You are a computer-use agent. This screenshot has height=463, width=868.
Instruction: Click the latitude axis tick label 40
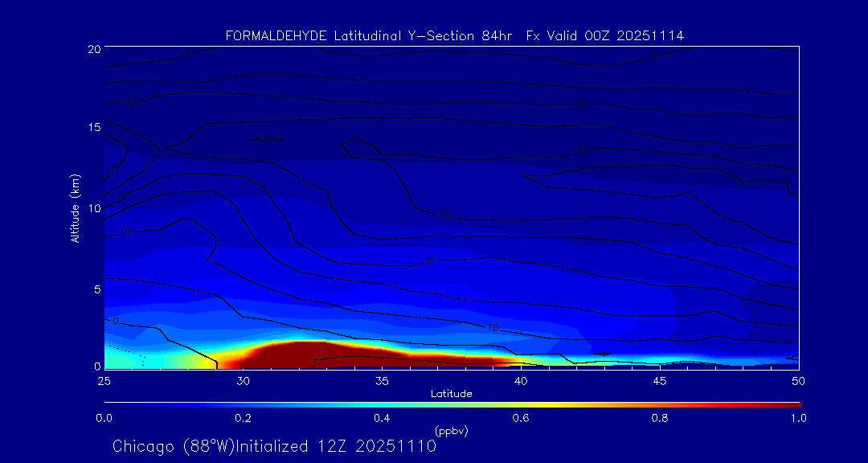point(521,381)
